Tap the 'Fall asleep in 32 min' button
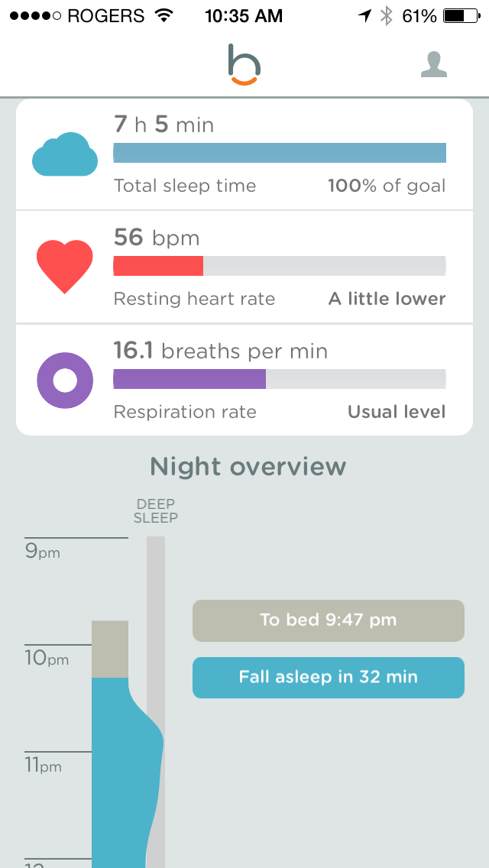Screen dimensions: 489x868 pyautogui.click(x=329, y=678)
